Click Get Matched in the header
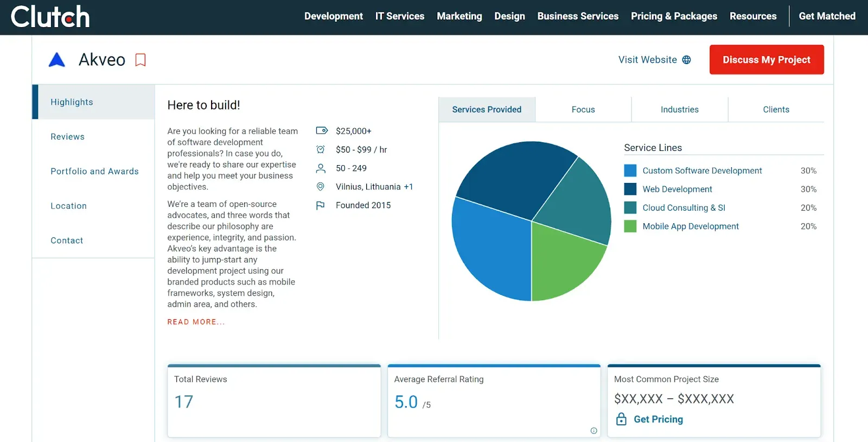The height and width of the screenshot is (442, 868). pyautogui.click(x=827, y=16)
